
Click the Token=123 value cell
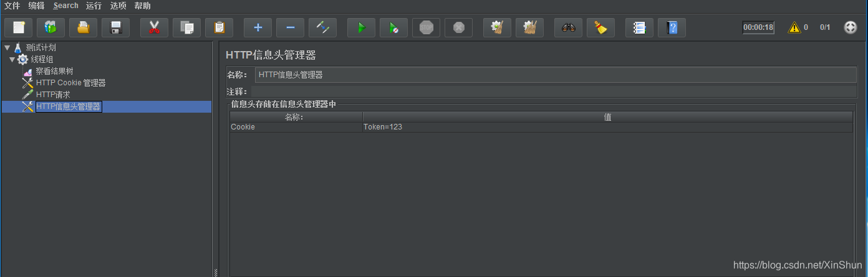pos(607,127)
